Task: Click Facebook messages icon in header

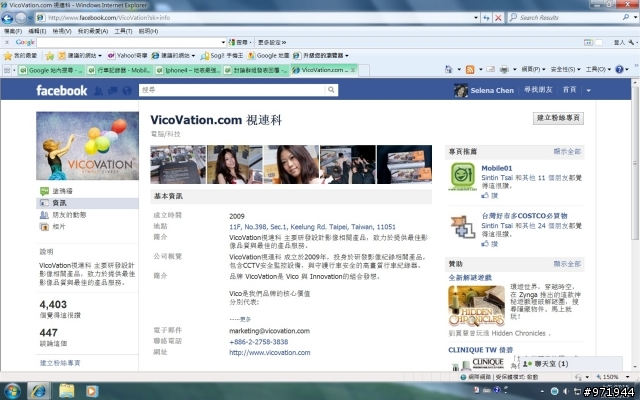Action: (x=113, y=91)
